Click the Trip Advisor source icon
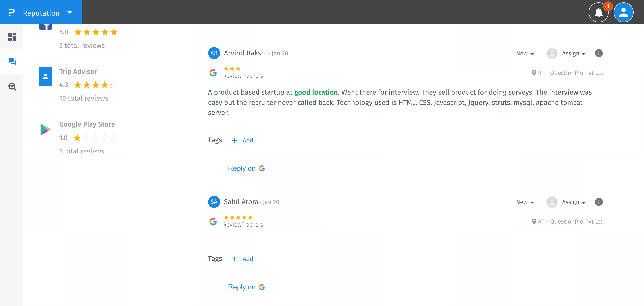 pos(45,76)
